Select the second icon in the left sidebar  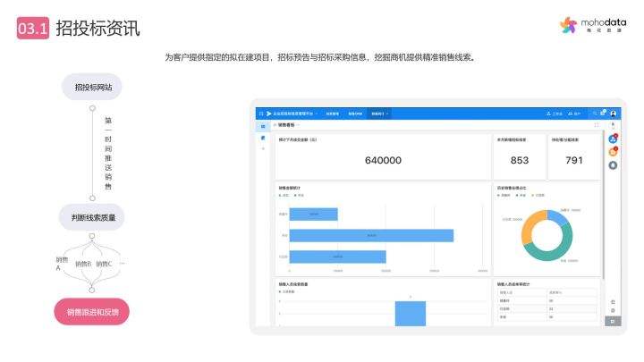pos(263,138)
